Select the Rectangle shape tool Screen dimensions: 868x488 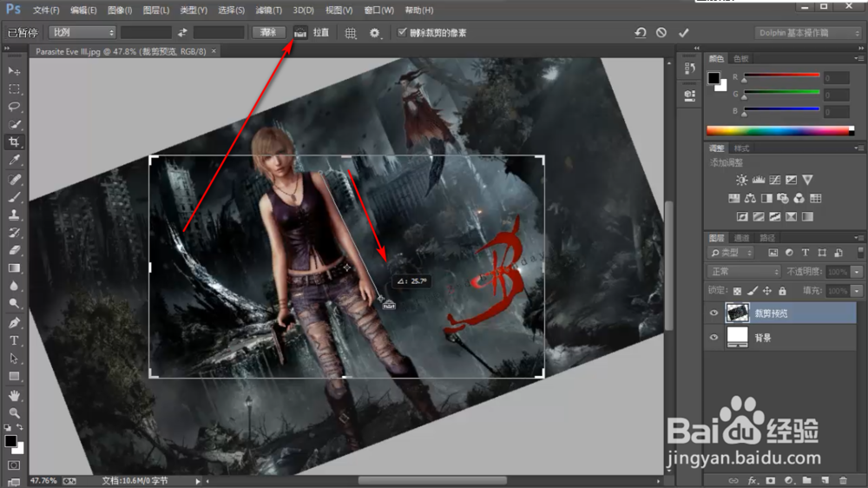(x=14, y=376)
